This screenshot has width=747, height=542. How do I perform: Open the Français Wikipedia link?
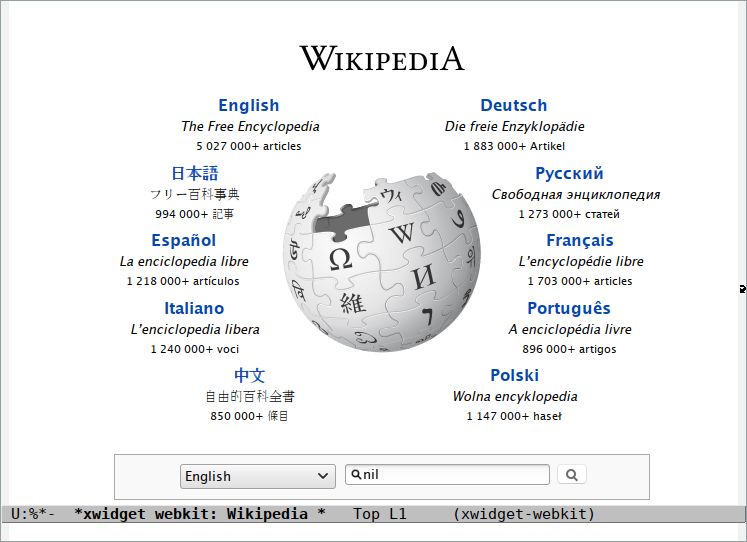coord(580,241)
